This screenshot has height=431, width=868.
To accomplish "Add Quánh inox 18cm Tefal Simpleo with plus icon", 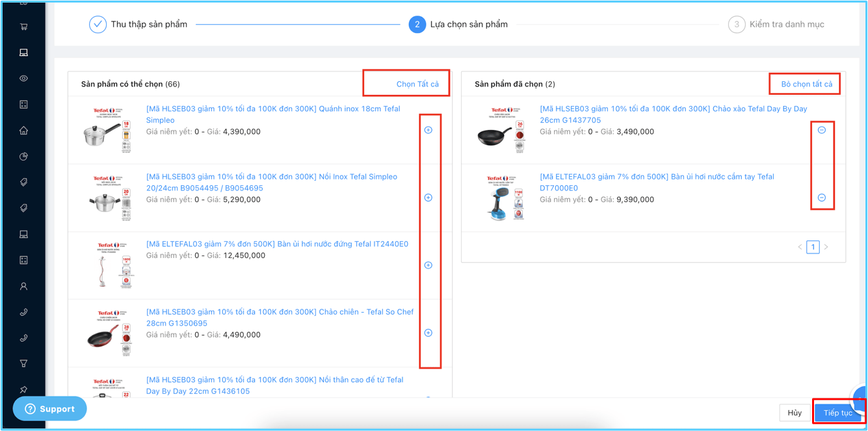I will pos(428,130).
